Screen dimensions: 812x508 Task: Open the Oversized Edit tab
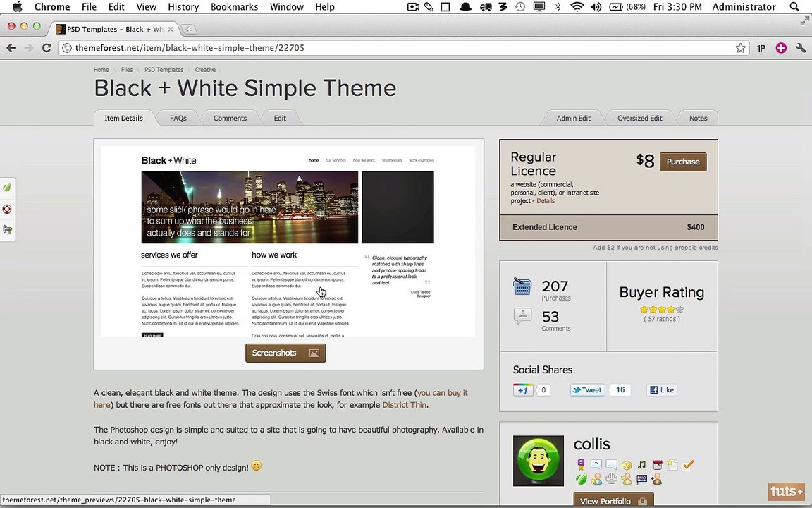(639, 119)
